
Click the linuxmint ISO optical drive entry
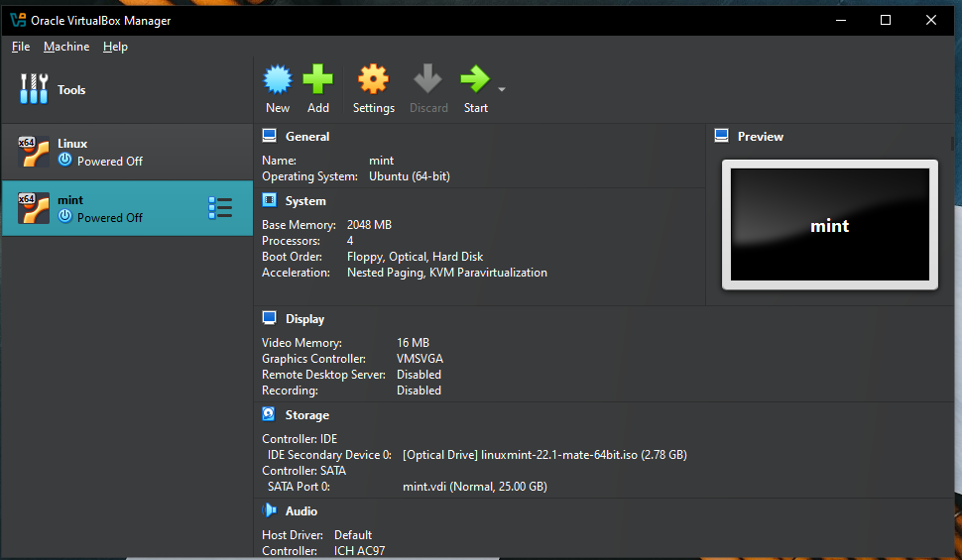pos(544,455)
